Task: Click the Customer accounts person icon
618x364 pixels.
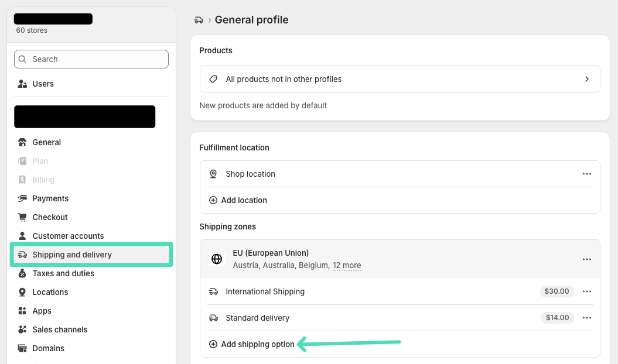Action: [22, 236]
